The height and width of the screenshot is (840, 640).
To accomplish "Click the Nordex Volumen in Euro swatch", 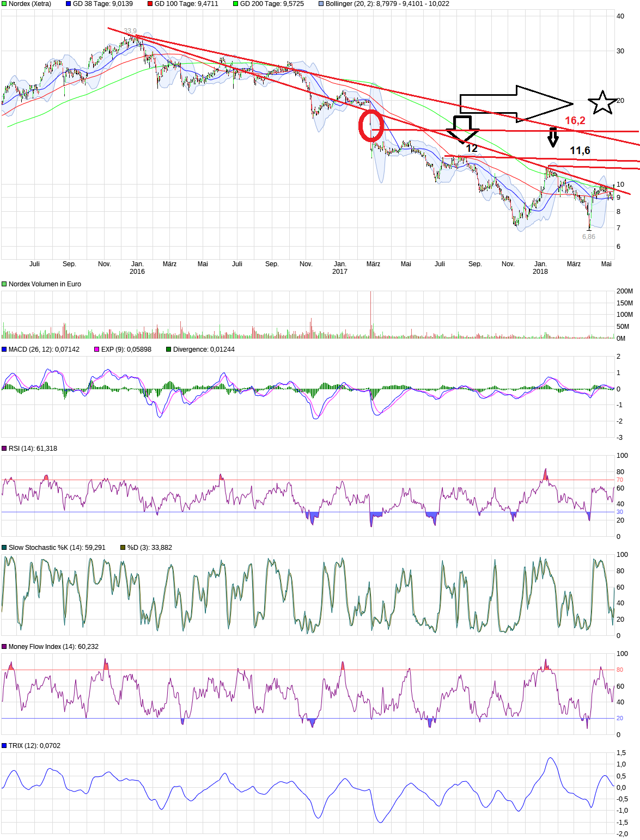I will [4, 284].
